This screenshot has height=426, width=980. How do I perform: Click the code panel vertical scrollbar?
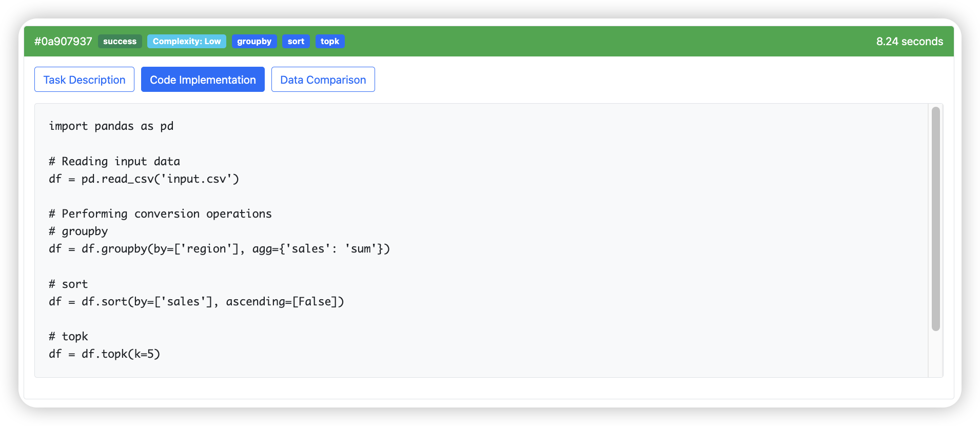coord(935,219)
